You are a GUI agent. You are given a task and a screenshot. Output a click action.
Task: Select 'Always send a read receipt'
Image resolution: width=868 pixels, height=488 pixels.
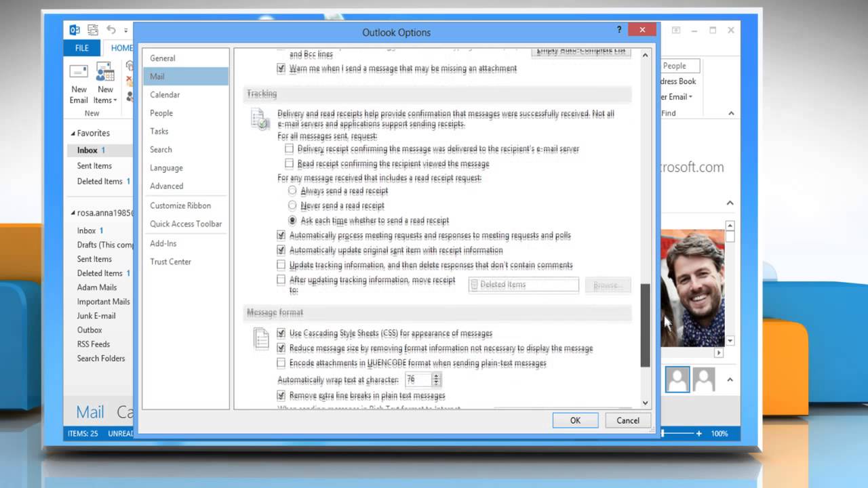[x=292, y=190]
